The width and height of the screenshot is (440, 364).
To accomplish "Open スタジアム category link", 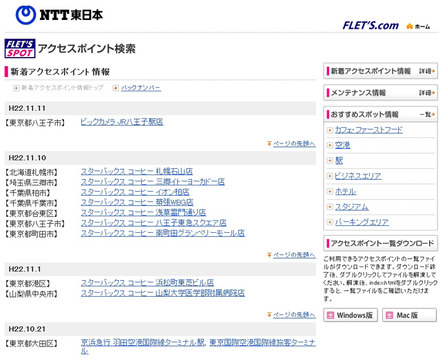I will pos(352,207).
